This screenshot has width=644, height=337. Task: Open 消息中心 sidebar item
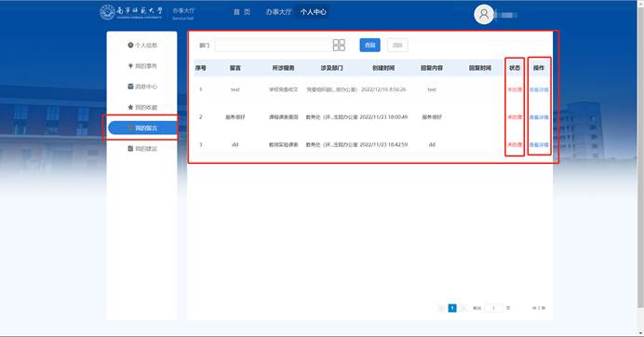(142, 87)
